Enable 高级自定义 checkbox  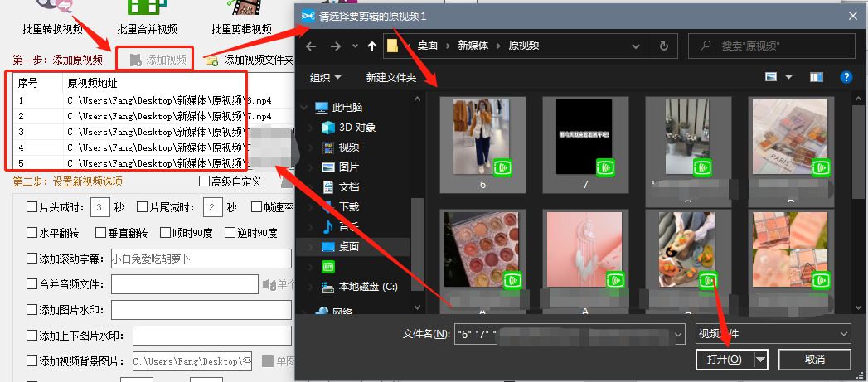click(204, 181)
